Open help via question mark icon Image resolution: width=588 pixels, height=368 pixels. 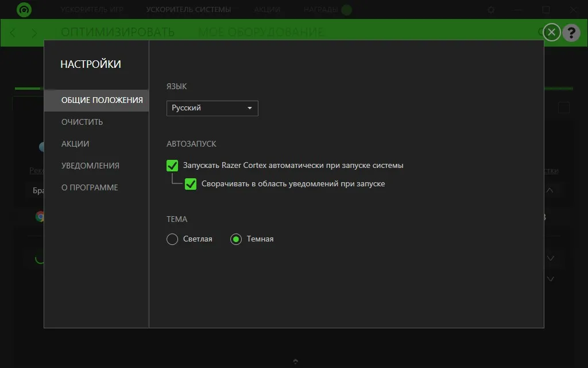[571, 33]
